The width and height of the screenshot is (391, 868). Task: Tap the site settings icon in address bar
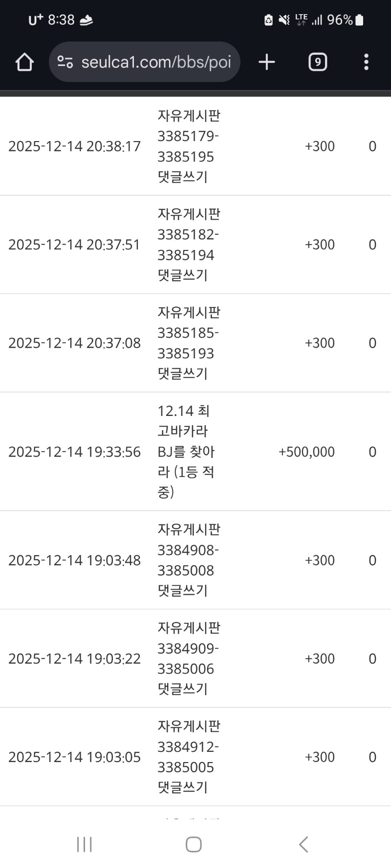pos(65,62)
